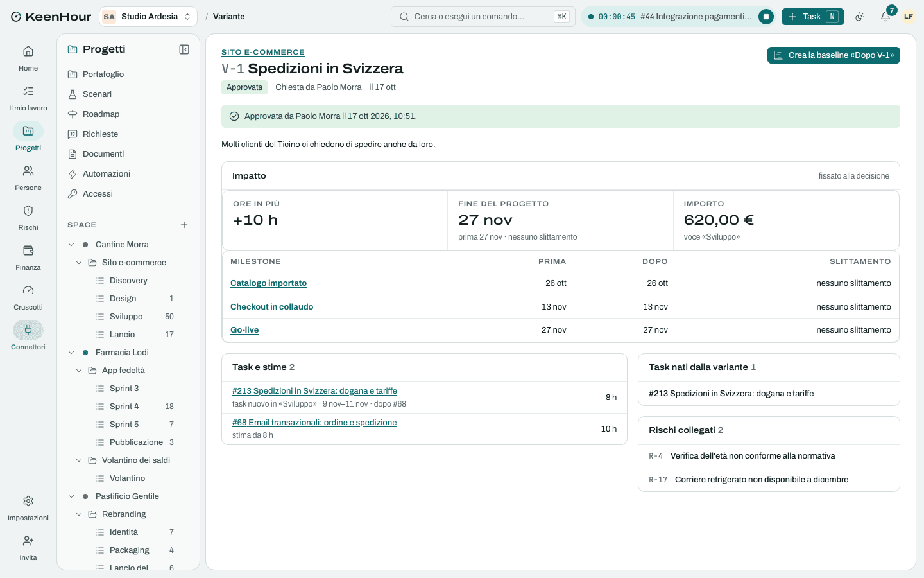Open the notifications bell
This screenshot has width=924, height=578.
[886, 17]
